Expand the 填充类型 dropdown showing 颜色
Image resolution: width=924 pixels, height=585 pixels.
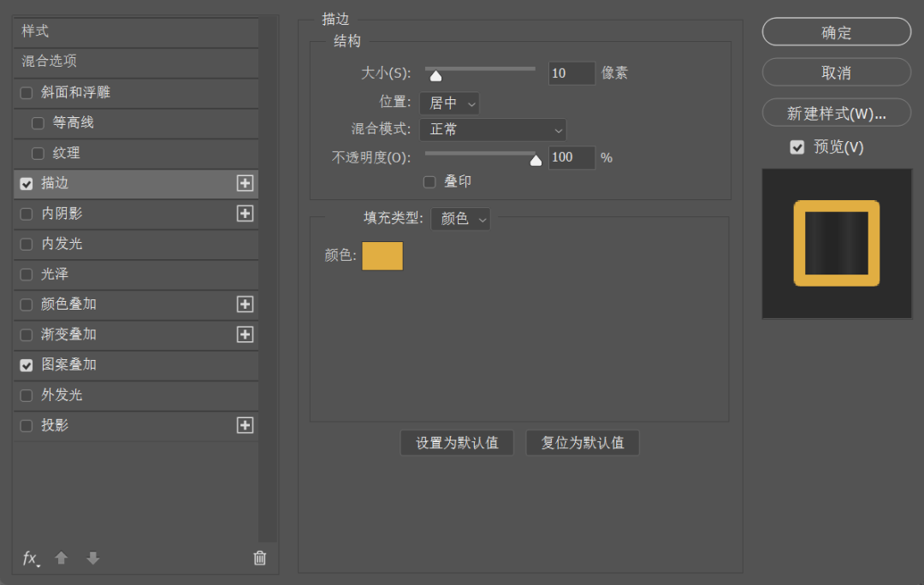click(460, 219)
